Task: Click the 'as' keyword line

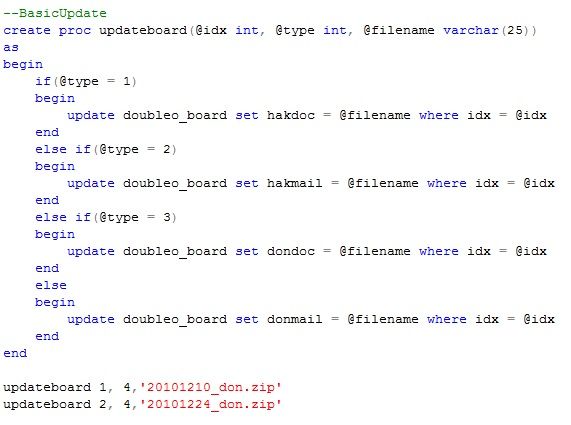Action: pos(11,47)
